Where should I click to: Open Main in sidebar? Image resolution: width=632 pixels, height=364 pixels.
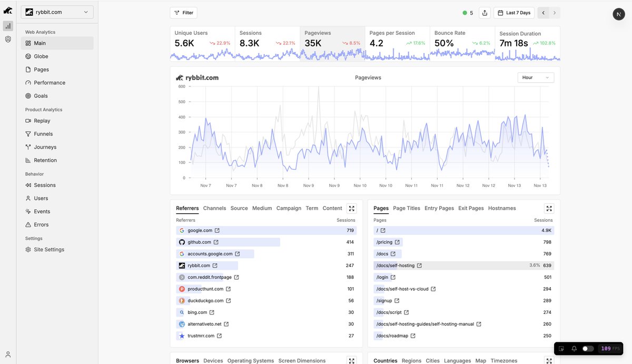coord(57,43)
